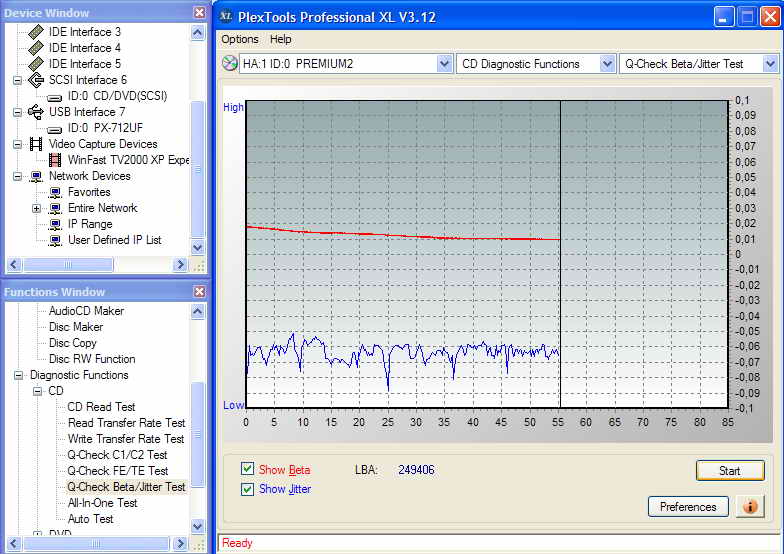Image resolution: width=784 pixels, height=554 pixels.
Task: Click the Video Capture Devices film icon
Action: pyautogui.click(x=36, y=144)
